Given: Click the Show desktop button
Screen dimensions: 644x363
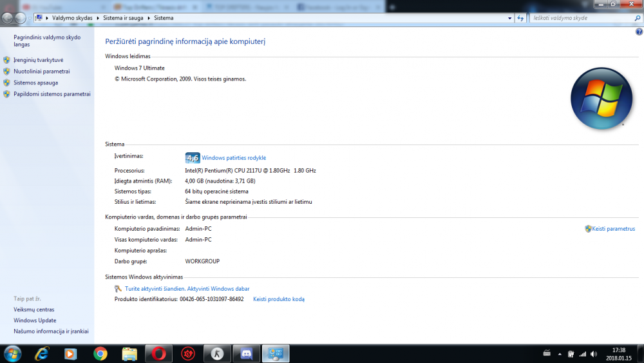Looking at the screenshot, I should click(x=640, y=354).
